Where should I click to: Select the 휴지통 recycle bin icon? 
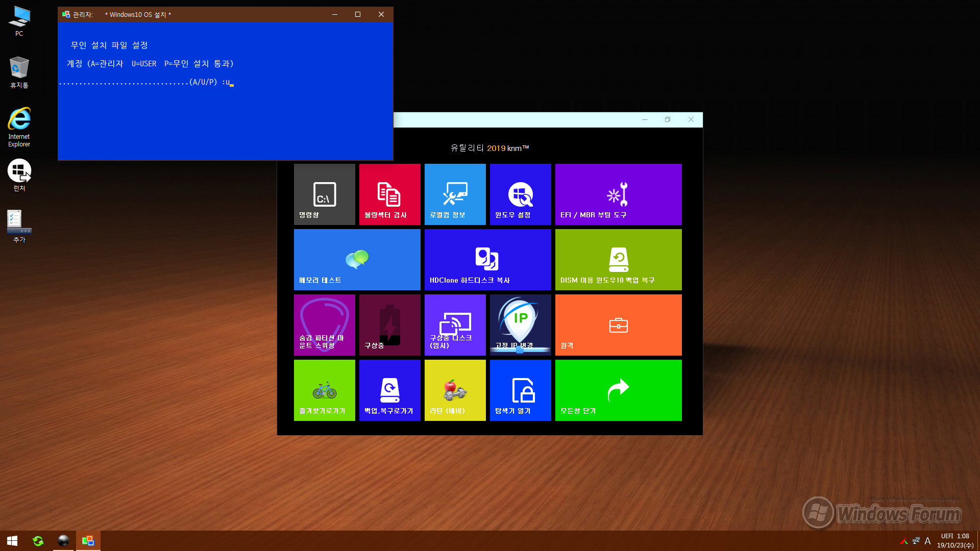pos(19,72)
